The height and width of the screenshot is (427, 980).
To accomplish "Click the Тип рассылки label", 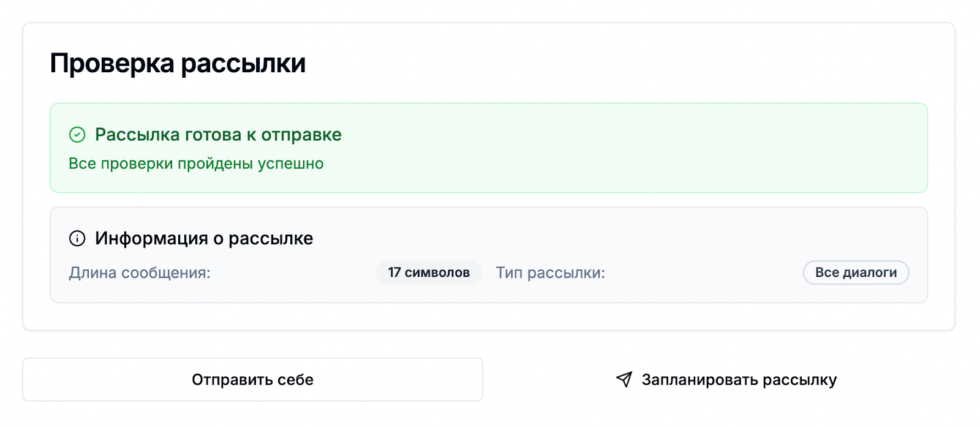I will click(551, 273).
